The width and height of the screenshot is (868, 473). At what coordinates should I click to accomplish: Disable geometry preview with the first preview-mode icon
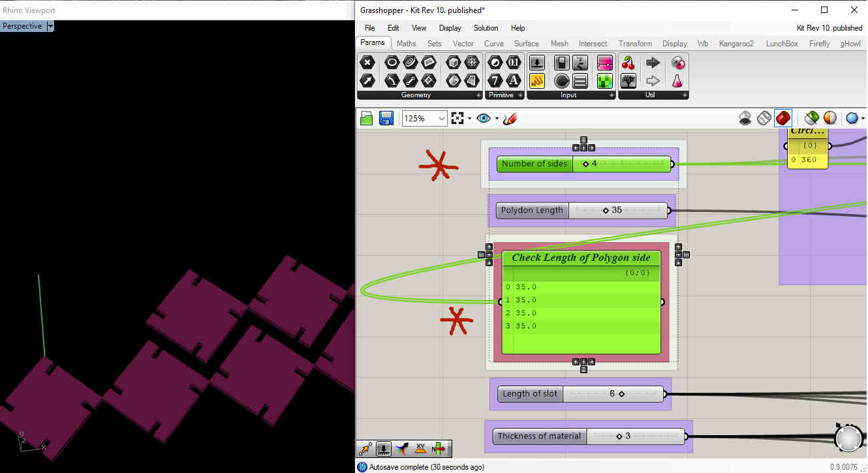point(745,118)
